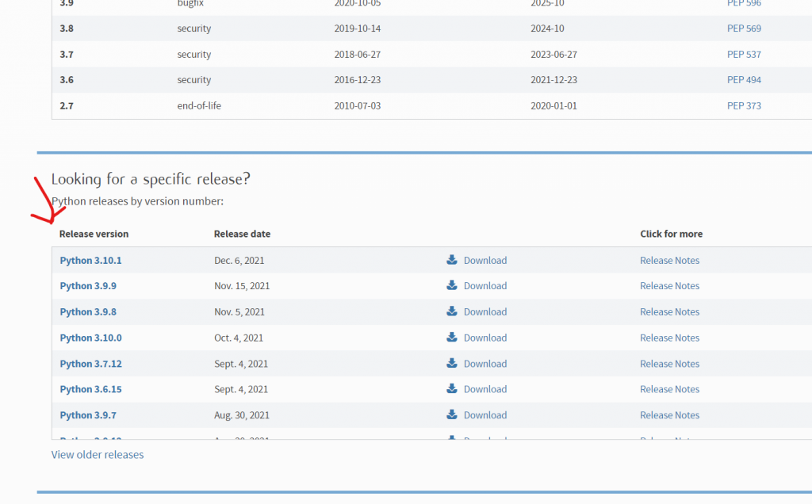This screenshot has width=812, height=504.
Task: Select version 3.7 cell in status table
Action: [67, 55]
